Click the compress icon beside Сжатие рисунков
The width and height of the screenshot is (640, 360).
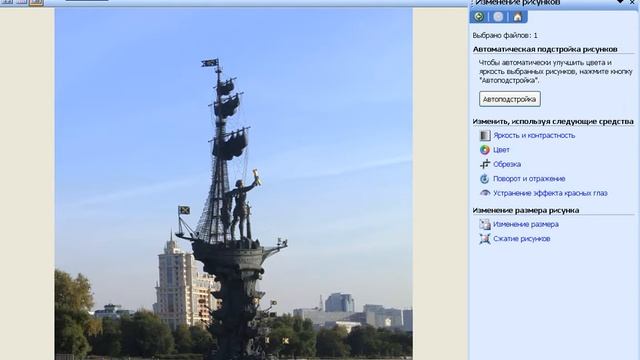(x=484, y=239)
